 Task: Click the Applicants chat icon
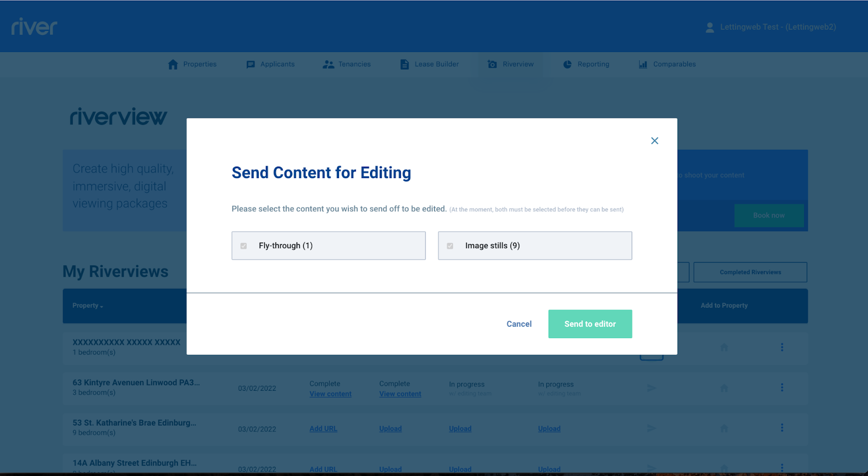[x=251, y=65]
